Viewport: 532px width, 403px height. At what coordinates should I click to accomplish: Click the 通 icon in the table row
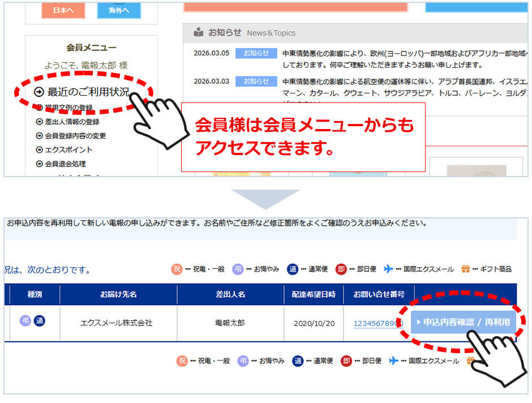point(39,321)
